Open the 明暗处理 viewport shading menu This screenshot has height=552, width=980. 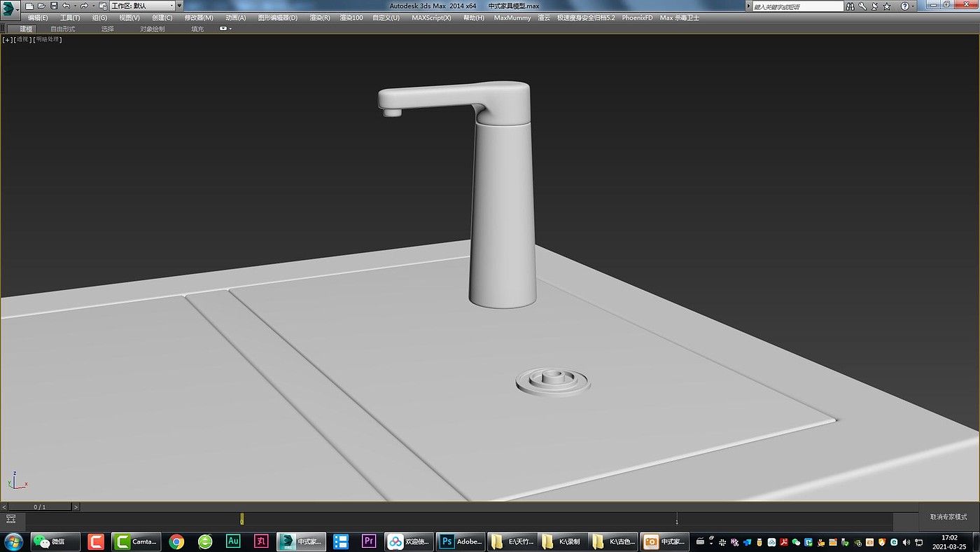(x=48, y=39)
